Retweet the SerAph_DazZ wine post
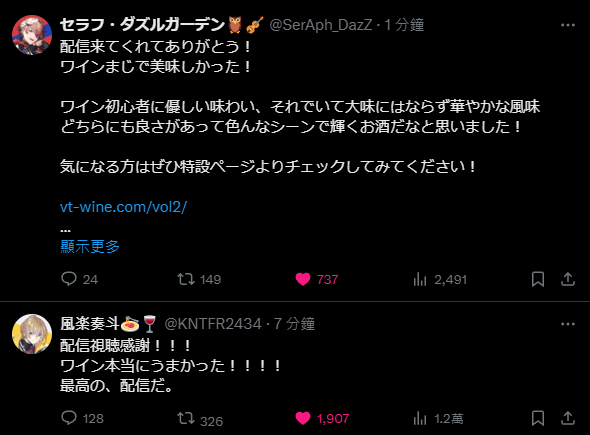 tap(199, 279)
